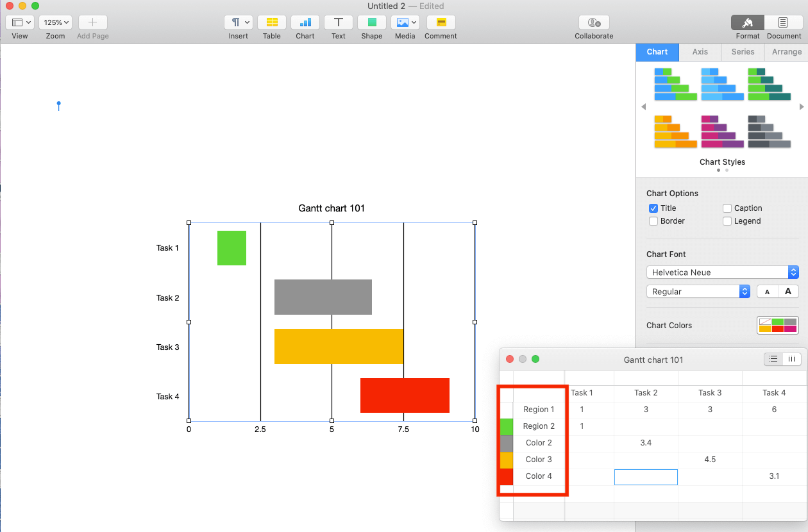The image size is (808, 532).
Task: Switch to the Series tab
Action: (x=743, y=52)
